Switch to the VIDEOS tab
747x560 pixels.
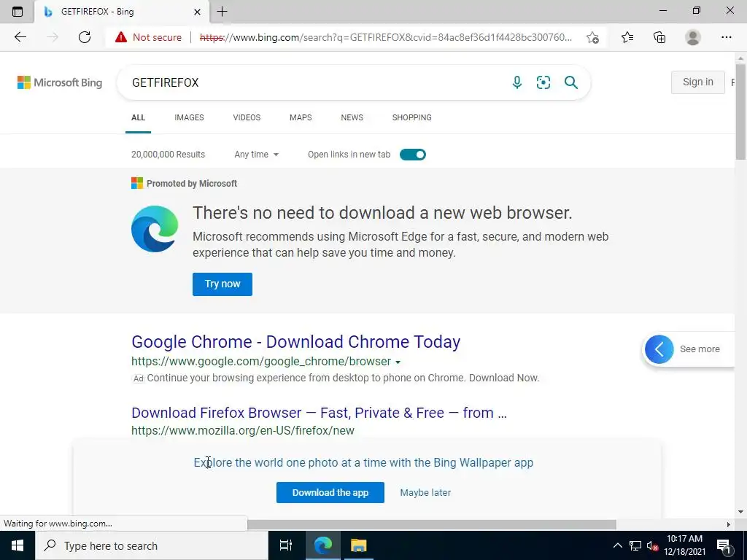click(x=247, y=117)
